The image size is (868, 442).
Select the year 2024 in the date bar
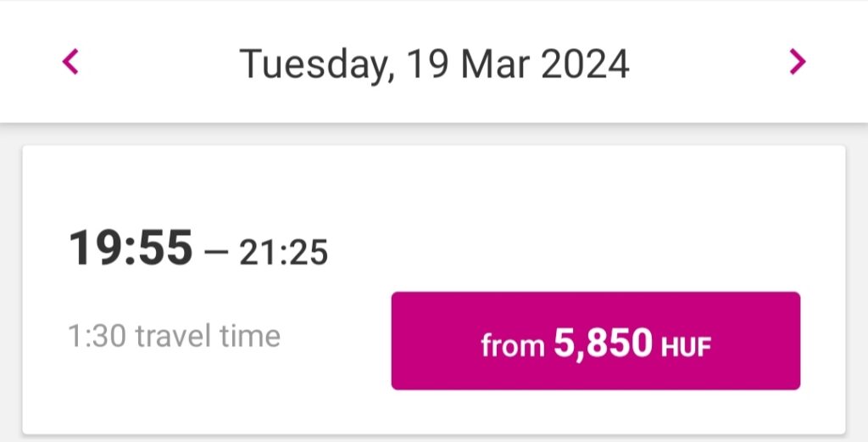coord(585,64)
